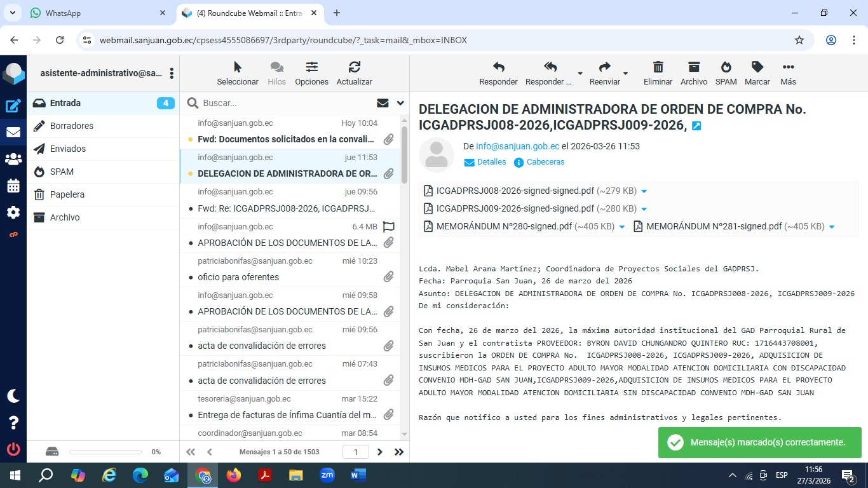Toggle dark mode moon icon
This screenshot has width=868, height=488.
13,396
